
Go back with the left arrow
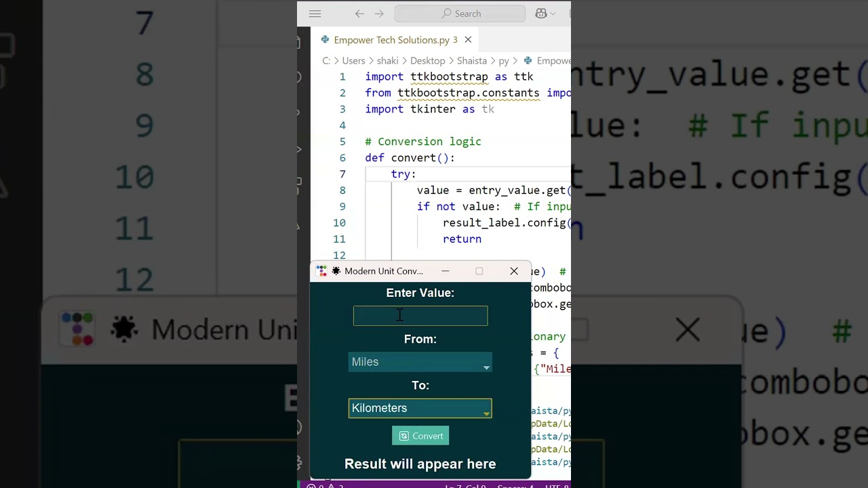[359, 14]
